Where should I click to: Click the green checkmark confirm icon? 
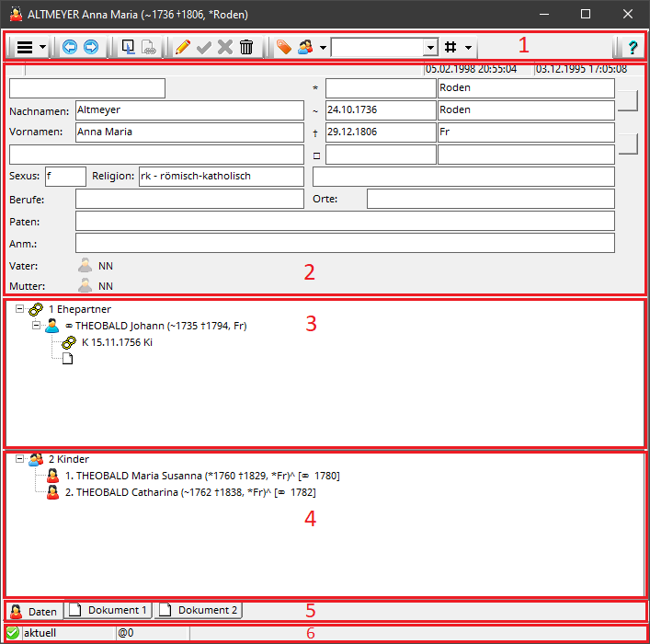click(204, 47)
